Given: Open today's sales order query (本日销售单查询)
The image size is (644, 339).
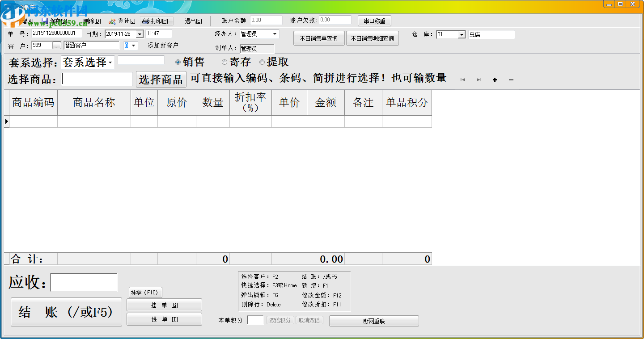Looking at the screenshot, I should 319,38.
